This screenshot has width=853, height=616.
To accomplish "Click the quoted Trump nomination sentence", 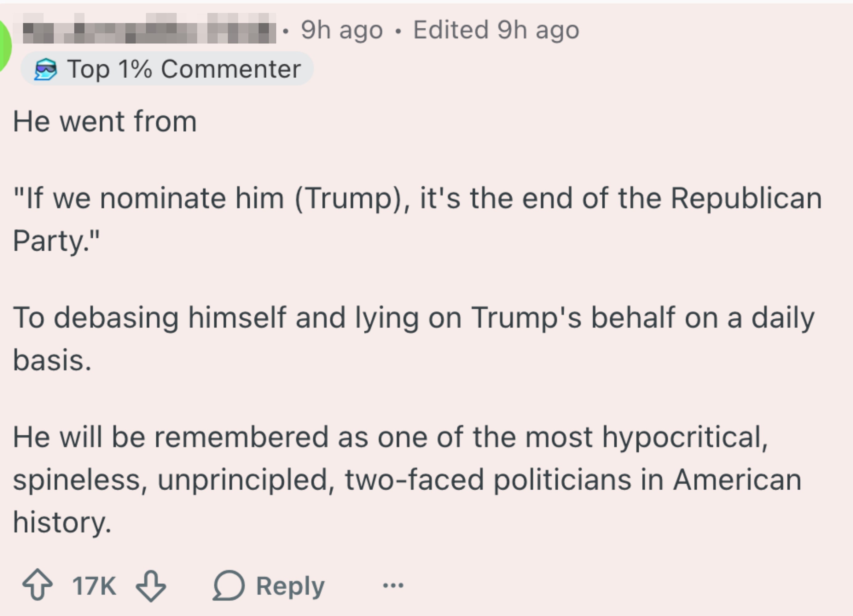I will pos(418,219).
